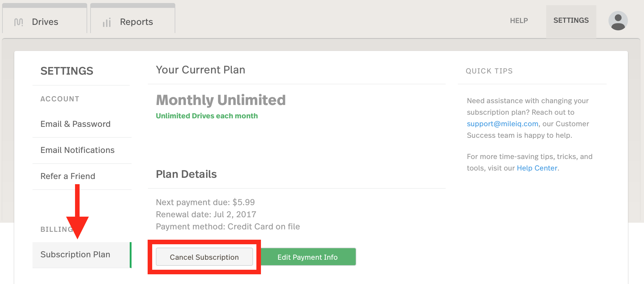Screen dimensions: 644x284
Task: Switch to the Drives tab
Action: pyautogui.click(x=45, y=22)
